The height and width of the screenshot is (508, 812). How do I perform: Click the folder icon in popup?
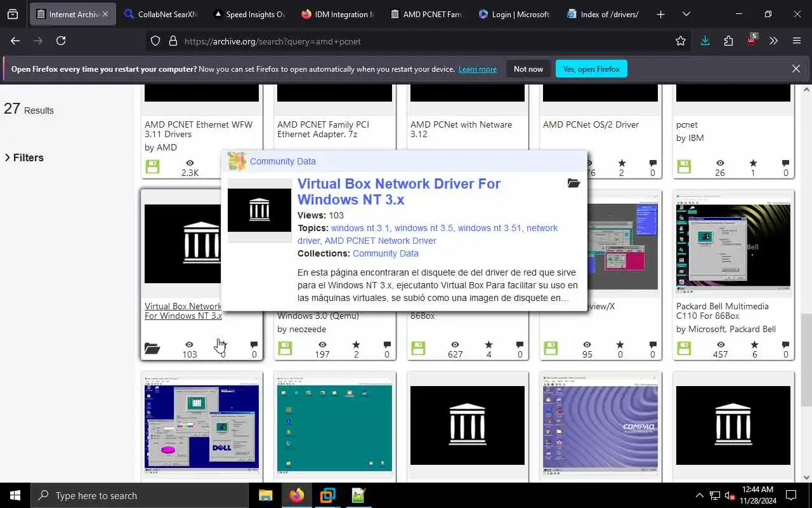(x=573, y=183)
